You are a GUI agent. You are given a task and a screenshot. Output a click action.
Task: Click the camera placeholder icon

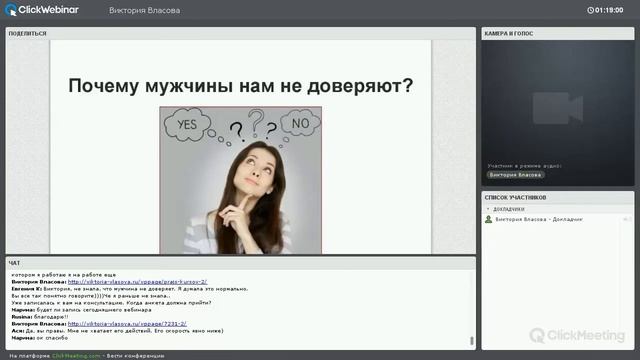tap(558, 108)
